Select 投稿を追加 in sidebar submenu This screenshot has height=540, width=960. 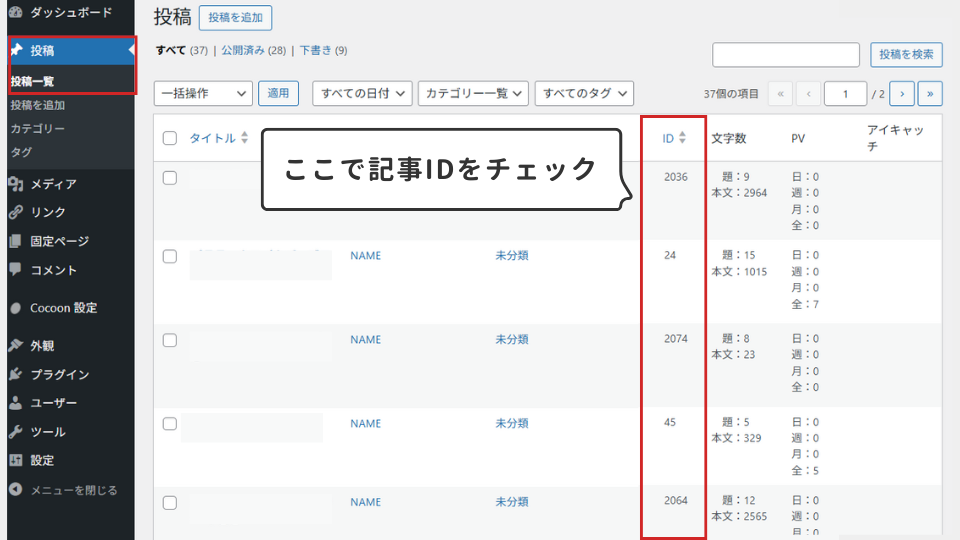pyautogui.click(x=37, y=105)
